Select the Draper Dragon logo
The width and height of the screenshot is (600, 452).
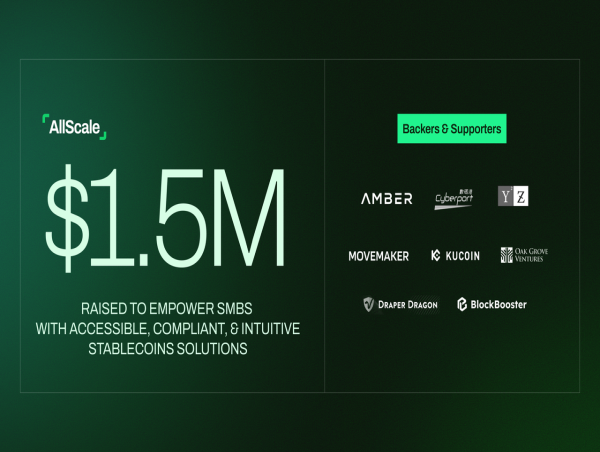click(x=400, y=305)
